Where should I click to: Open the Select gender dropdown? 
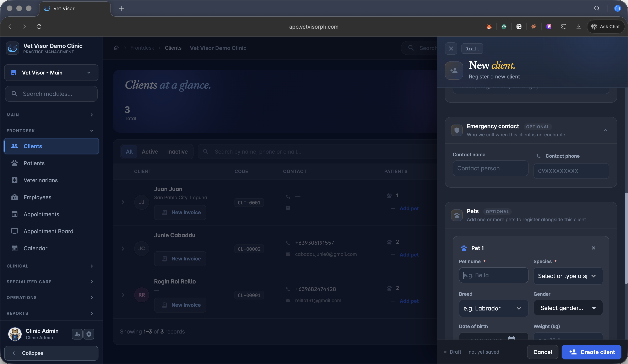[x=568, y=308]
